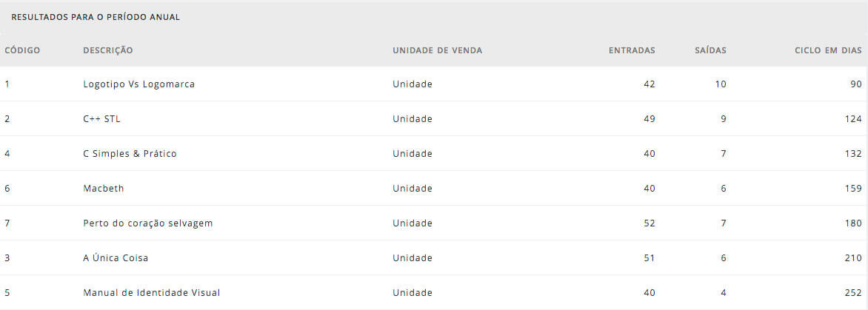Click the cycle value 90 days
Viewport: 868px width, 310px height.
[856, 84]
